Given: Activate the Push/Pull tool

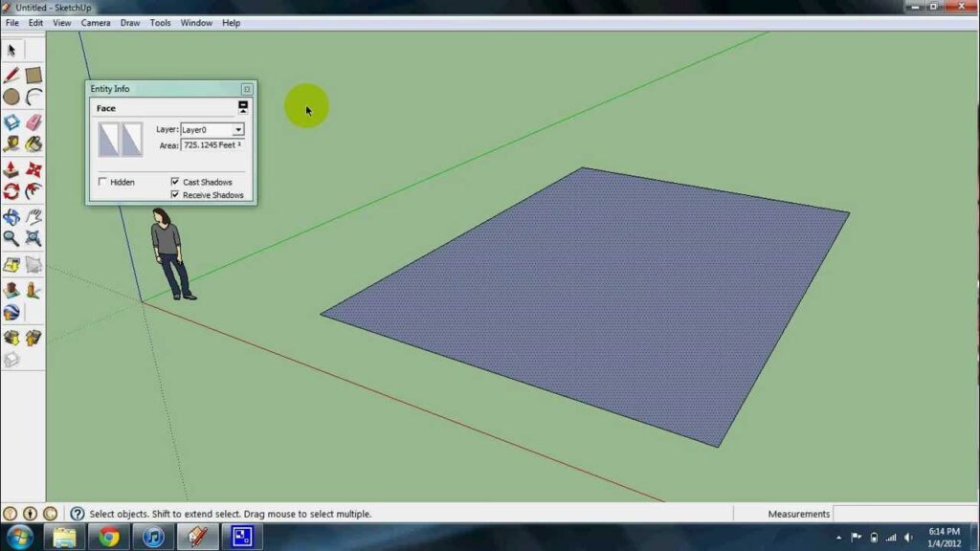Looking at the screenshot, I should pos(11,168).
